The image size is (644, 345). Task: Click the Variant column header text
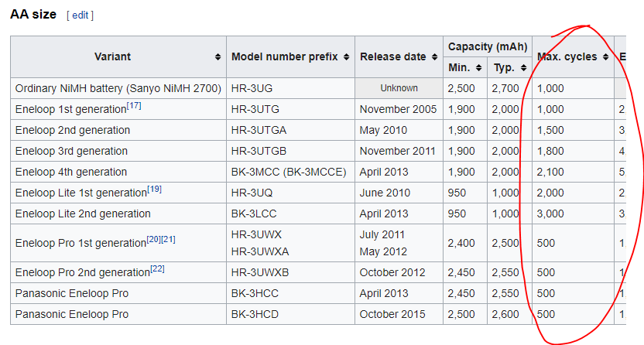pyautogui.click(x=112, y=56)
